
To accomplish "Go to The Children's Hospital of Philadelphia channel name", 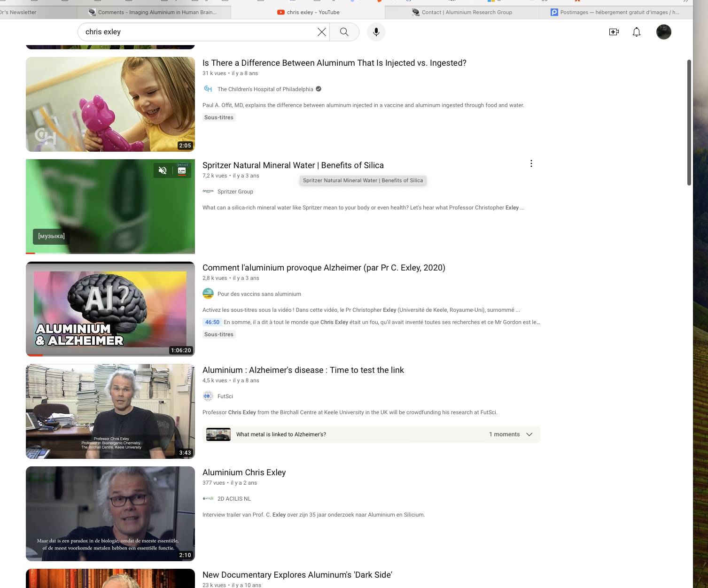I will click(265, 89).
